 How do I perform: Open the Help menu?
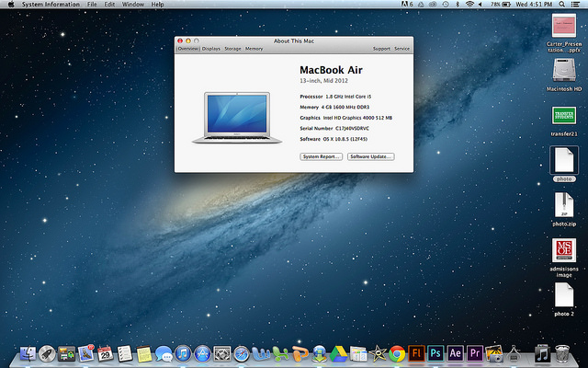[x=157, y=5]
